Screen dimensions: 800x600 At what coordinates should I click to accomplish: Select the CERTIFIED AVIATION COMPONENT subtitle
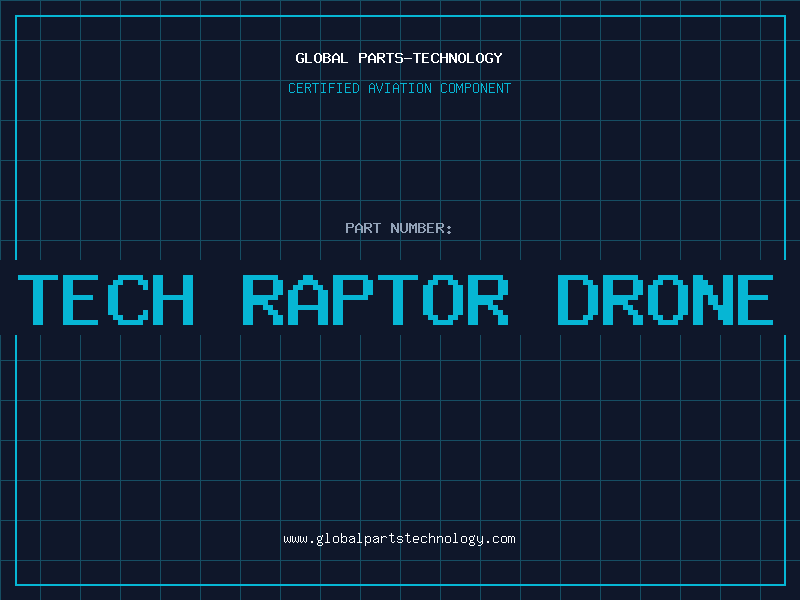[399, 88]
